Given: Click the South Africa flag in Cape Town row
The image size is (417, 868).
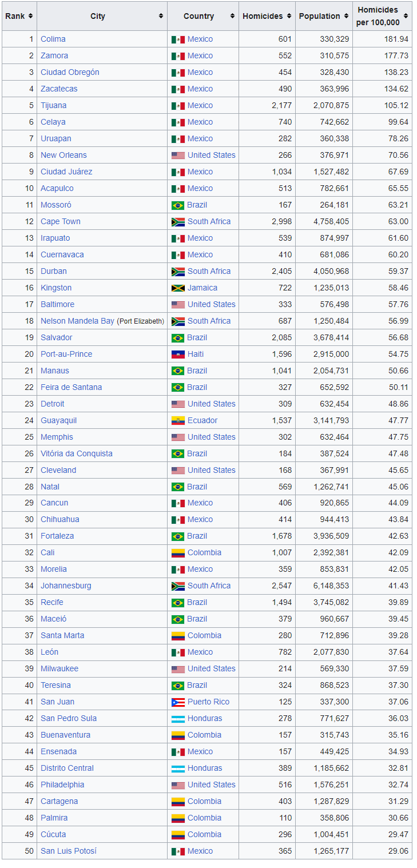Looking at the screenshot, I should 178,222.
